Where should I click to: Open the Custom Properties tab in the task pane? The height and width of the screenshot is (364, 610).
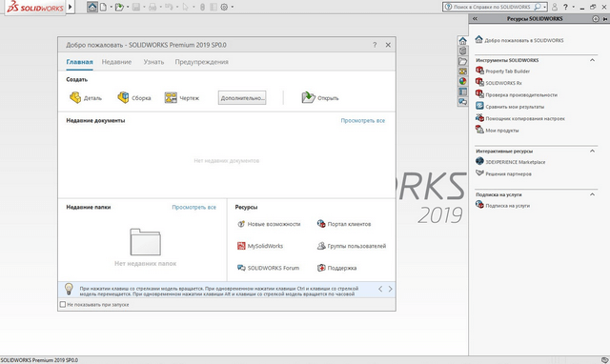coord(462,91)
